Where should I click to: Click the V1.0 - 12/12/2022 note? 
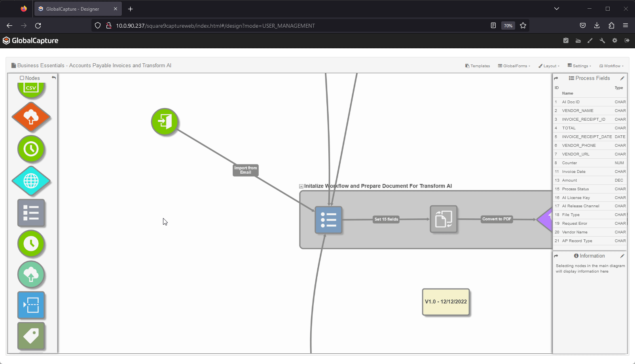point(445,302)
